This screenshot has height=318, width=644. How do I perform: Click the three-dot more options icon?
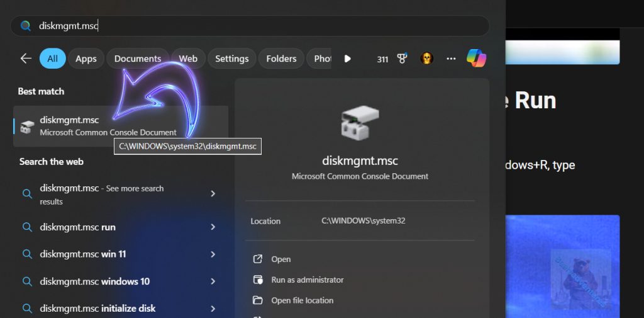[x=451, y=59]
